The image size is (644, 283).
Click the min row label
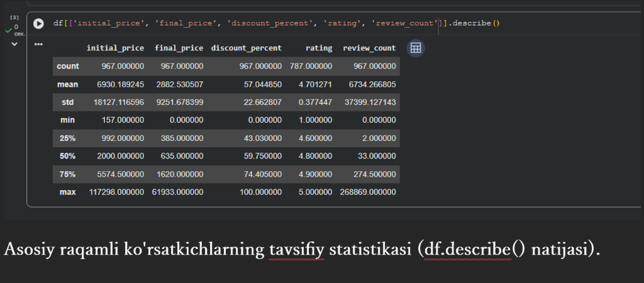tap(68, 120)
